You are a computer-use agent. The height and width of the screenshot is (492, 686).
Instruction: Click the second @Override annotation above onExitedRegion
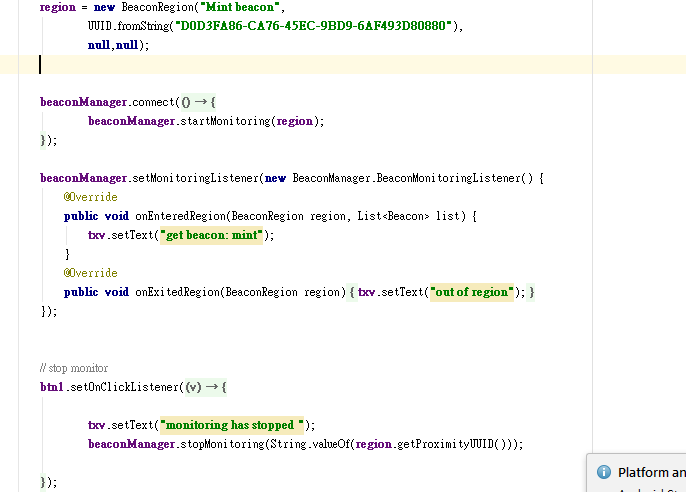[90, 273]
